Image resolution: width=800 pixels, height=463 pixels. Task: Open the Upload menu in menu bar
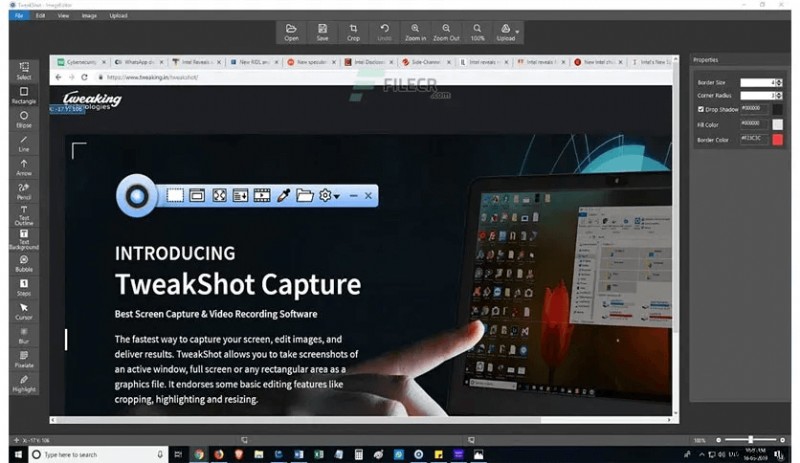click(x=118, y=15)
